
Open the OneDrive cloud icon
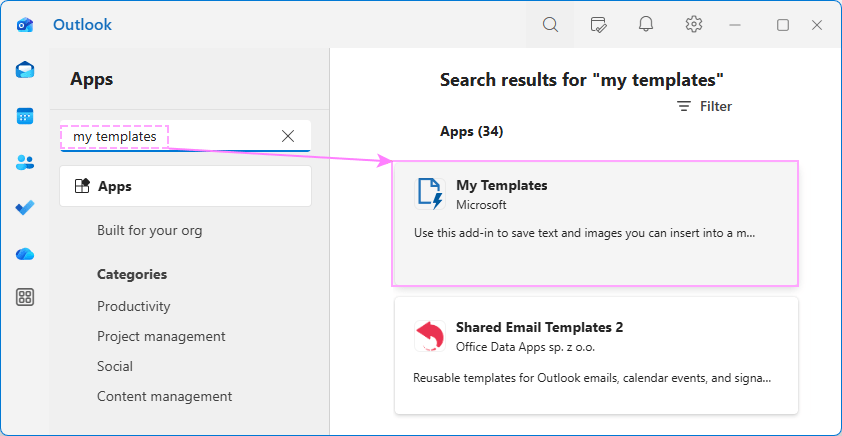[x=25, y=254]
